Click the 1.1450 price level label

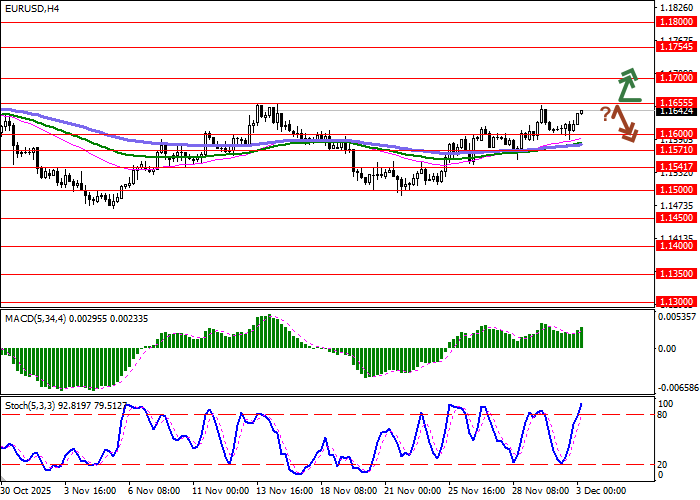pyautogui.click(x=675, y=216)
